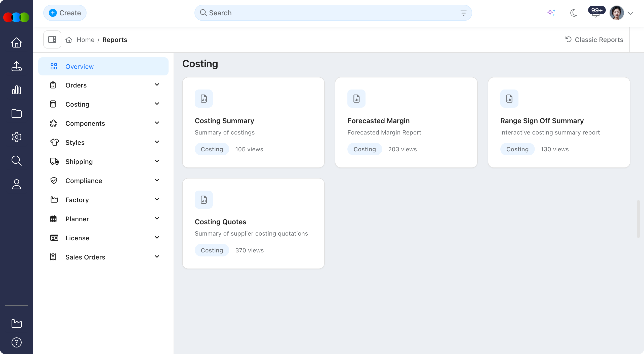
Task: Click the AI sparkle icon in the top bar
Action: [x=551, y=13]
